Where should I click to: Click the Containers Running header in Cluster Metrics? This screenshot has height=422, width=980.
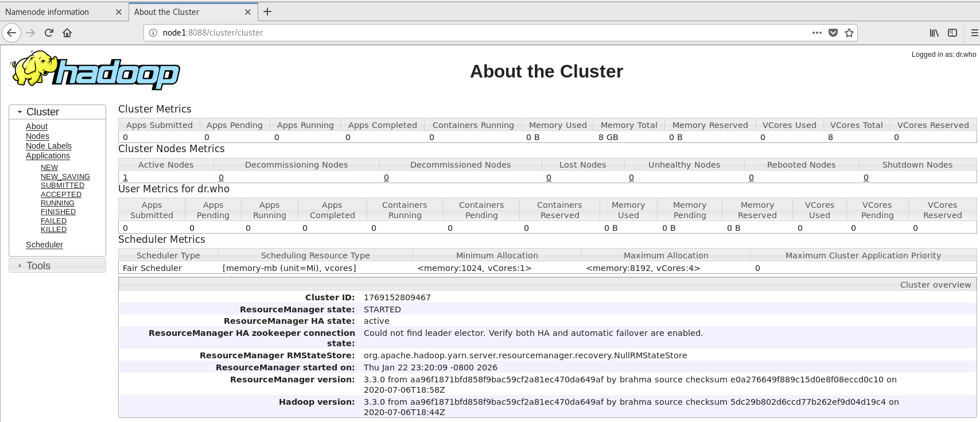(473, 125)
